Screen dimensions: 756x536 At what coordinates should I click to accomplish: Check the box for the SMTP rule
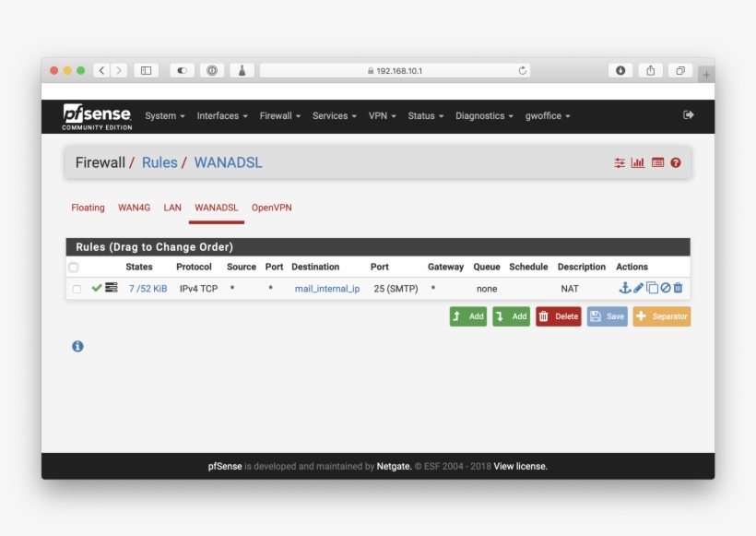(x=77, y=289)
